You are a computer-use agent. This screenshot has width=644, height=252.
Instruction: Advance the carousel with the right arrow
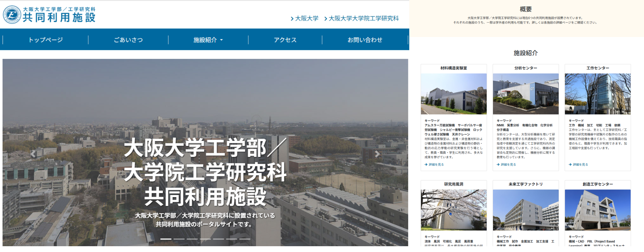coord(377,154)
